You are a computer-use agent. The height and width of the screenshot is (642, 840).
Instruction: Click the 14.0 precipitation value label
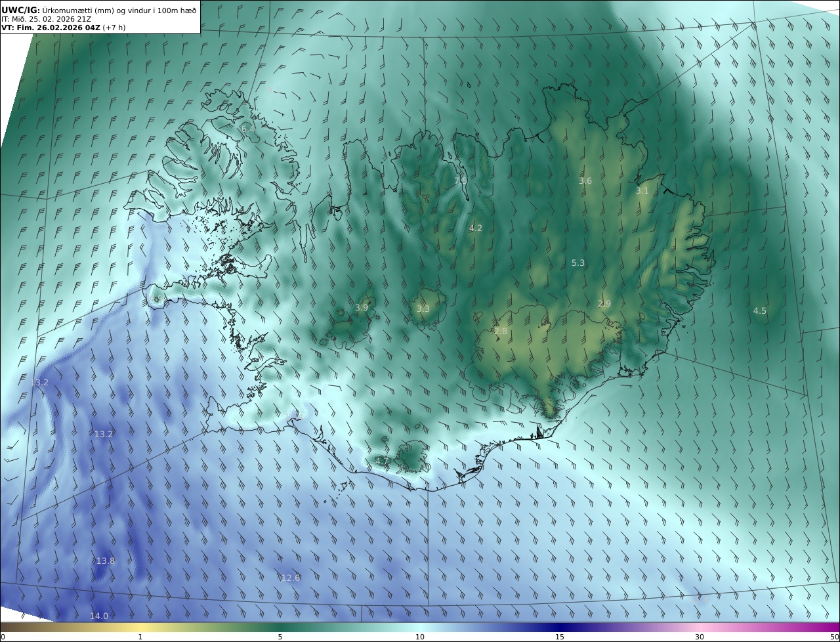(99, 616)
